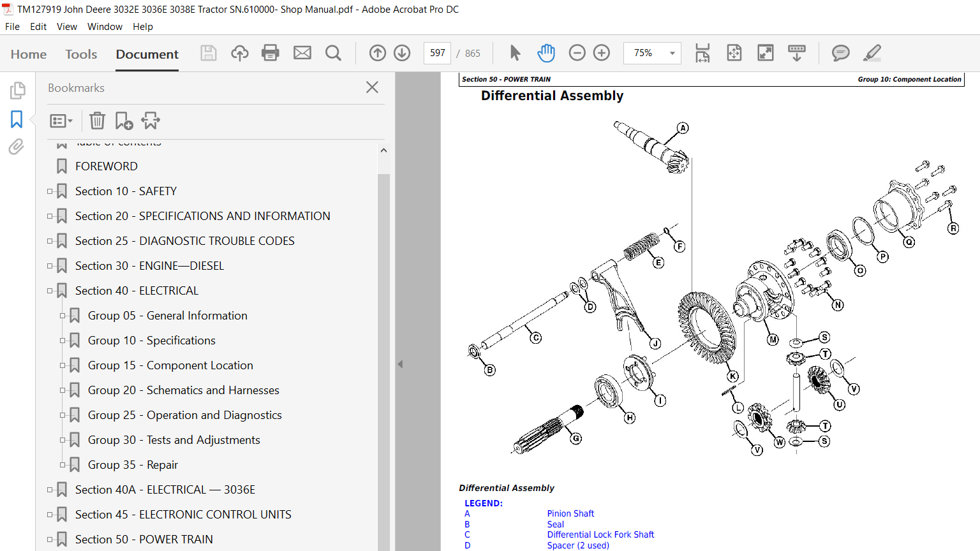Expand Section 45 ELECTRONIC CONTROL UNITS node
This screenshot has height=551, width=980.
50,515
